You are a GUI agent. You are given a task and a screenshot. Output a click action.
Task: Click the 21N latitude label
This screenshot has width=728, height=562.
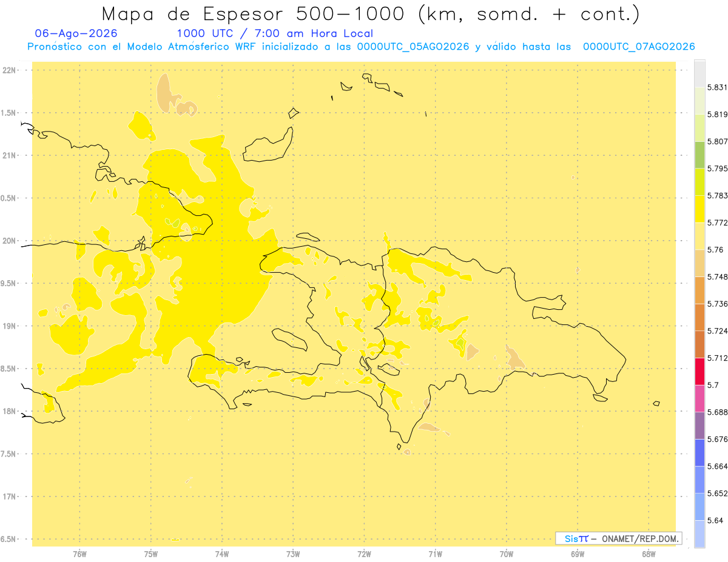pos(9,156)
